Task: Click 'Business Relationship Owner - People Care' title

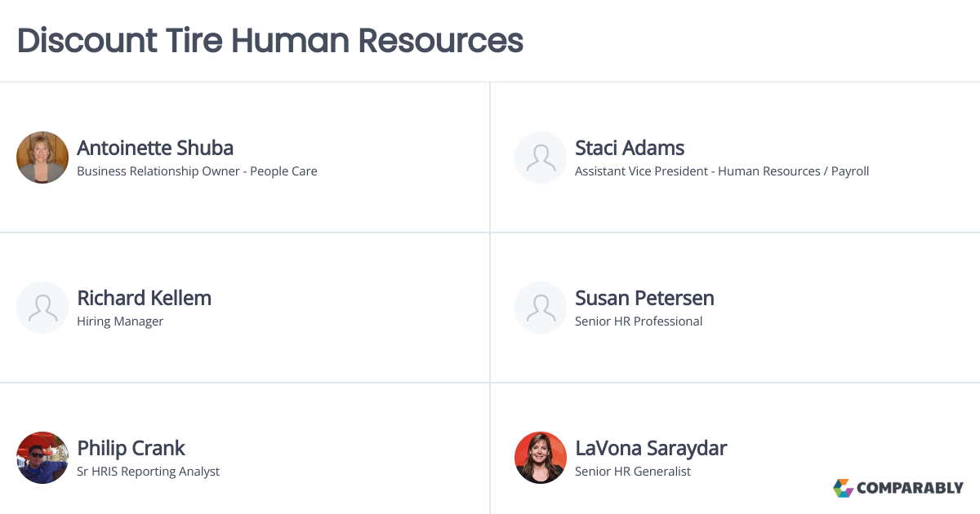Action: 197,171
